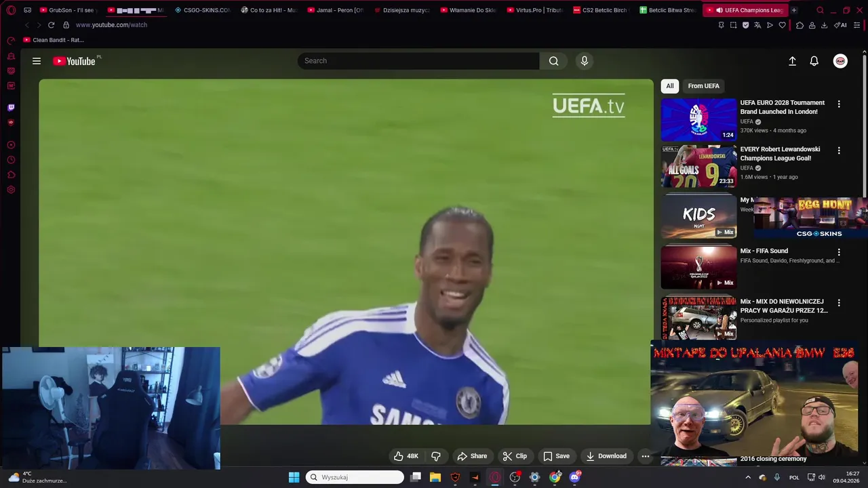
Task: Like the video showing 48K likes
Action: coord(407,456)
